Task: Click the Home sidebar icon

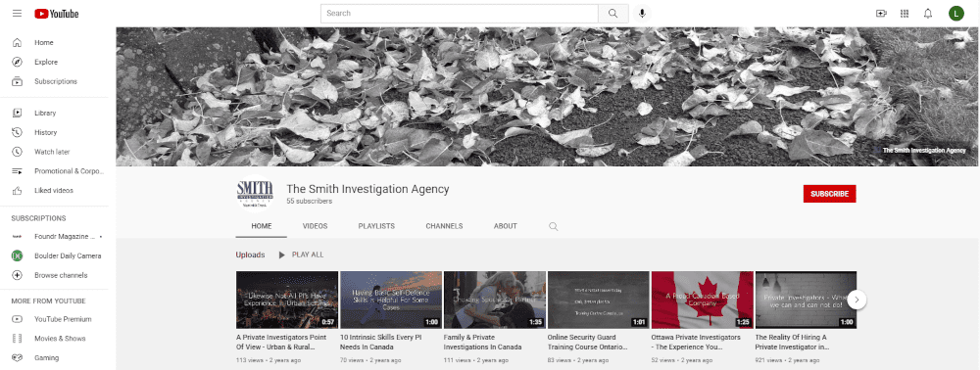Action: 17,42
